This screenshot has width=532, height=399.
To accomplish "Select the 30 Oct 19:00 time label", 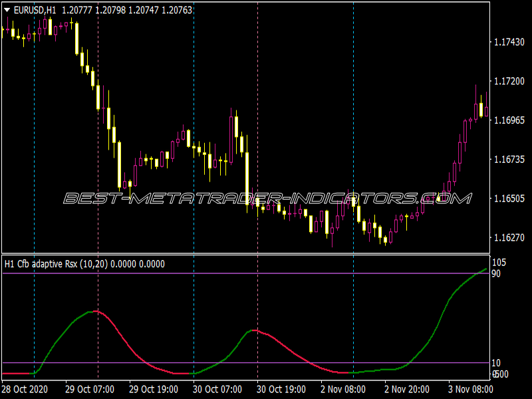I will click(281, 389).
